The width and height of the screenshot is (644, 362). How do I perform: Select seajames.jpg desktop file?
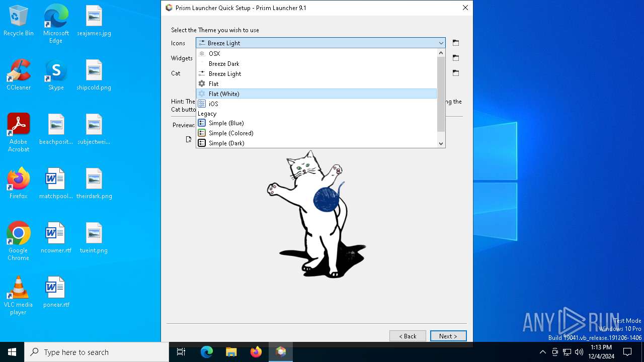tap(94, 21)
